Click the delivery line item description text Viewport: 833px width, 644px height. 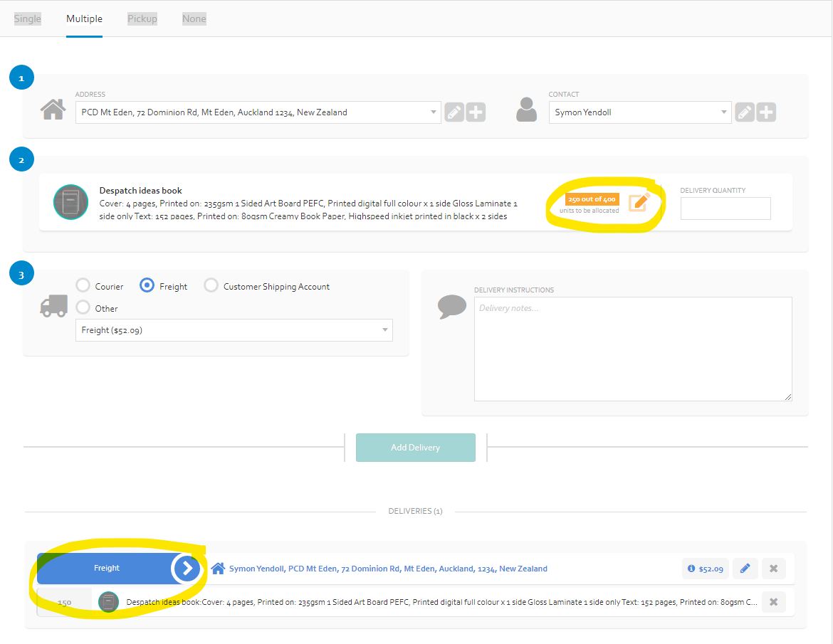tap(441, 602)
